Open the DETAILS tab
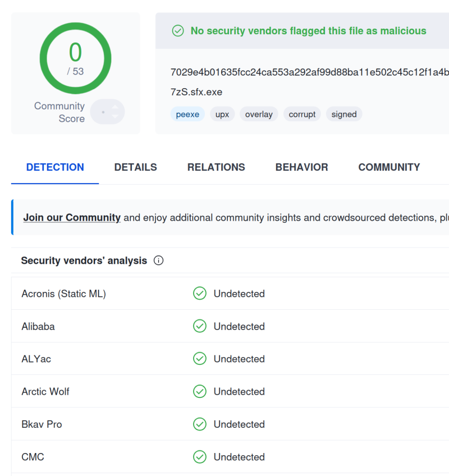449x476 pixels. 135,167
